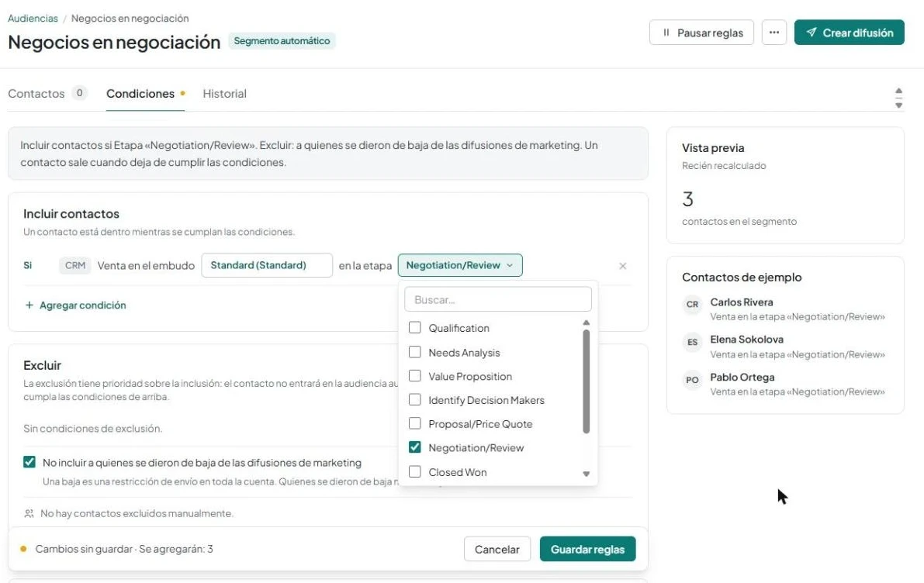Viewport: 924px width, 583px height.
Task: Click the Pausar reglas button
Action: click(x=701, y=33)
